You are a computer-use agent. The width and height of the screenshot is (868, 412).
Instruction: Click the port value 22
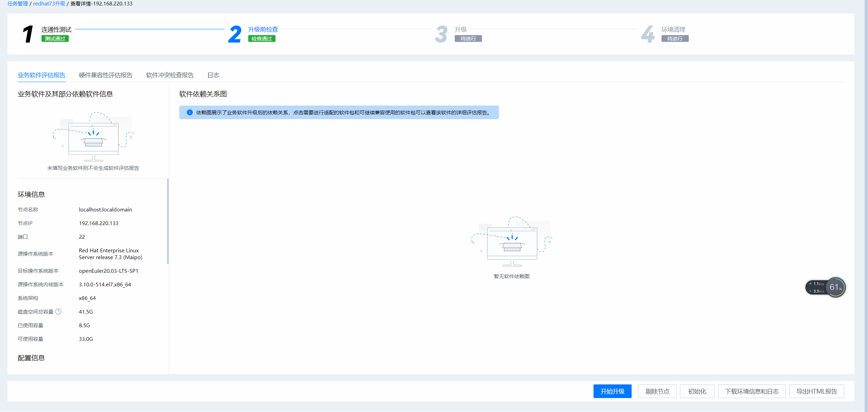[82, 237]
